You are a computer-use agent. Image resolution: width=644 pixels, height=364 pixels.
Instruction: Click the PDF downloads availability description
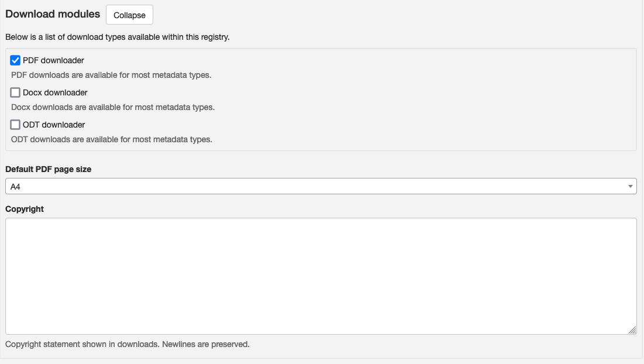111,75
